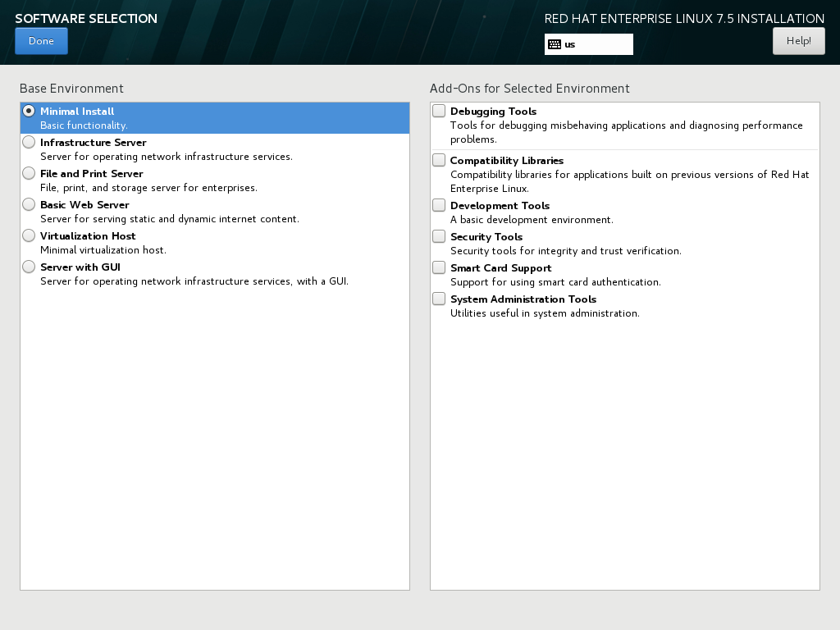Enable Development Tools add-on
Screen dimensions: 840x630
(438, 204)
